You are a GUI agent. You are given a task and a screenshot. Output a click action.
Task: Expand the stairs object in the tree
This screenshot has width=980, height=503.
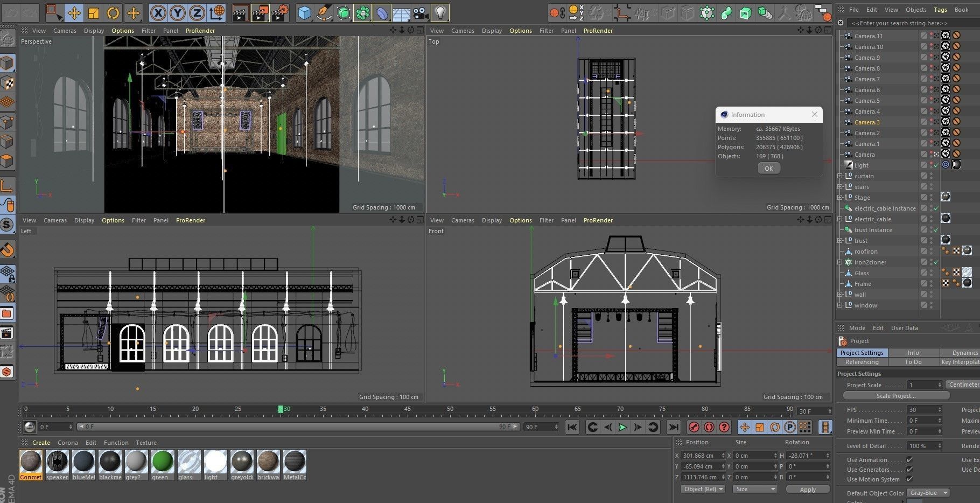tap(840, 187)
